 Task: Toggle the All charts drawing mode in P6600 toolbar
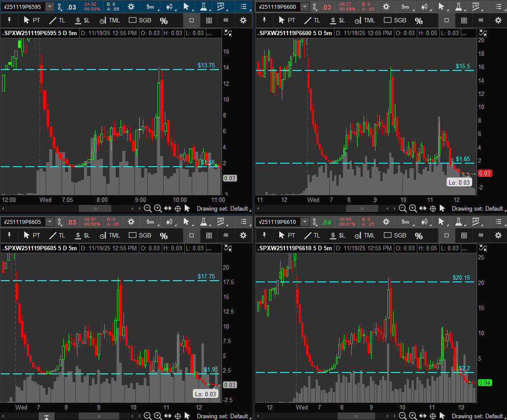tap(481, 20)
